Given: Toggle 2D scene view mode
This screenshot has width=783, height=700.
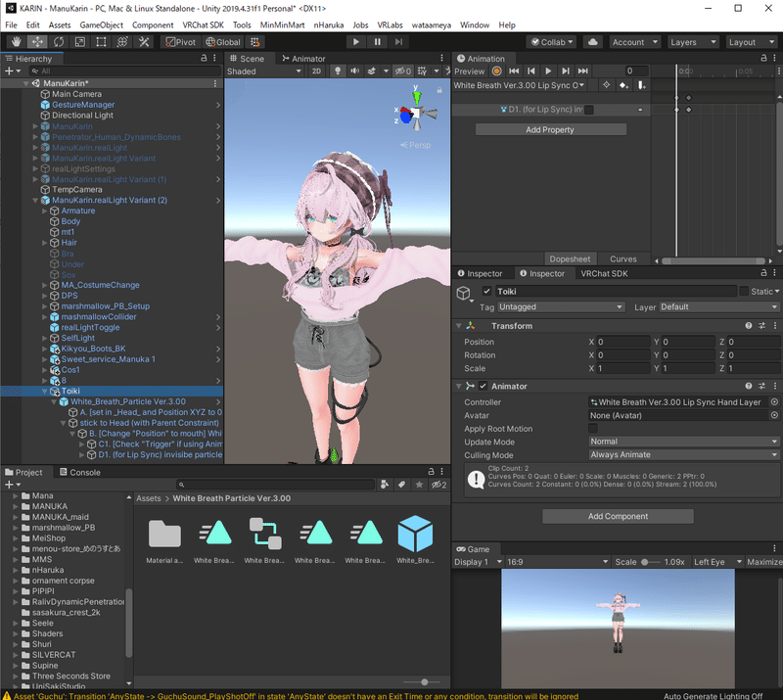Looking at the screenshot, I should [x=316, y=70].
